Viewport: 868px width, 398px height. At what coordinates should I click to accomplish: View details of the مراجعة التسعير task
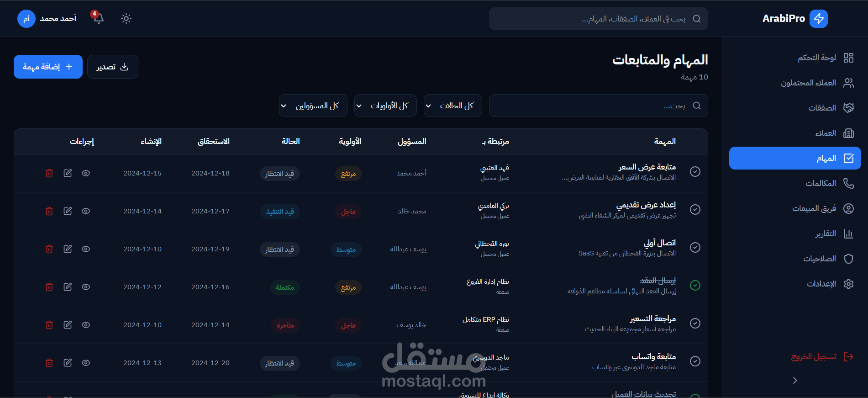pos(86,325)
